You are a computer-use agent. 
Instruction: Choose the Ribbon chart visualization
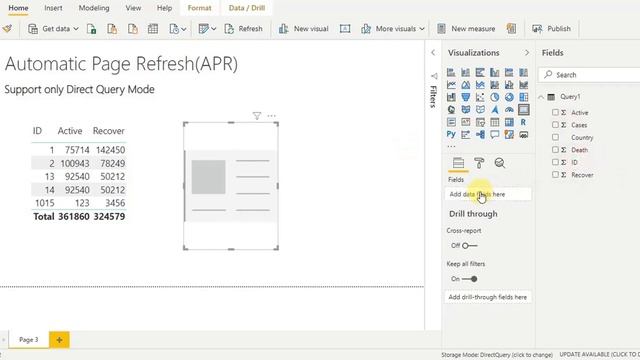524,85
